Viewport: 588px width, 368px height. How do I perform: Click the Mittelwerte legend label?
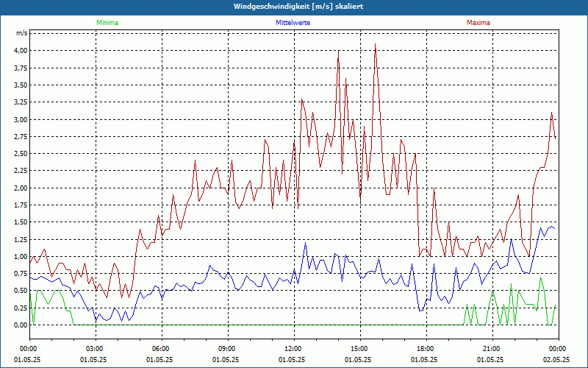[x=293, y=23]
